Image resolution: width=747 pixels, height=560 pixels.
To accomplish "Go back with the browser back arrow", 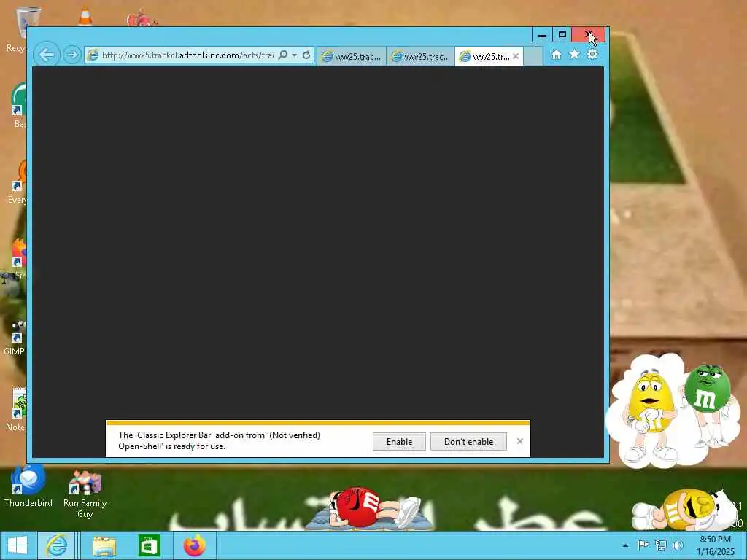I will (47, 55).
